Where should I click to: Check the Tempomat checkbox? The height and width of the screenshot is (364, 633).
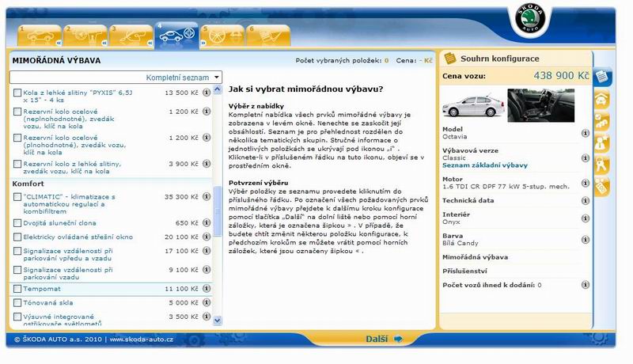tap(18, 290)
